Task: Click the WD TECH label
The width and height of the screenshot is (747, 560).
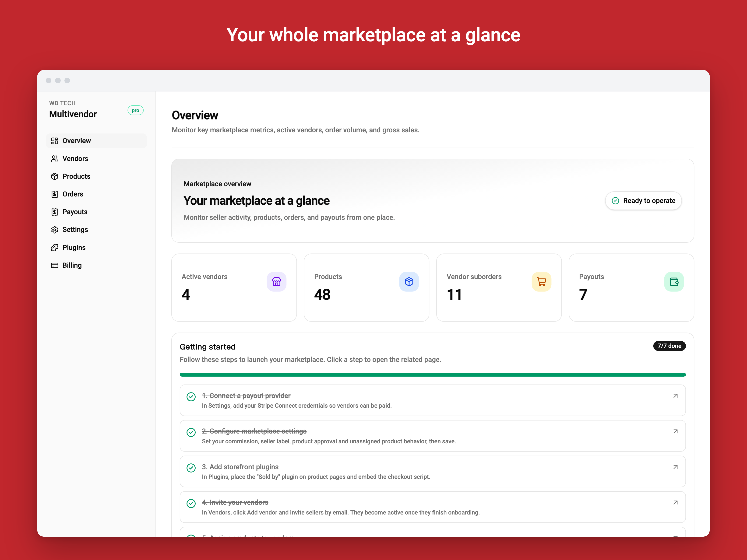Action: tap(62, 103)
